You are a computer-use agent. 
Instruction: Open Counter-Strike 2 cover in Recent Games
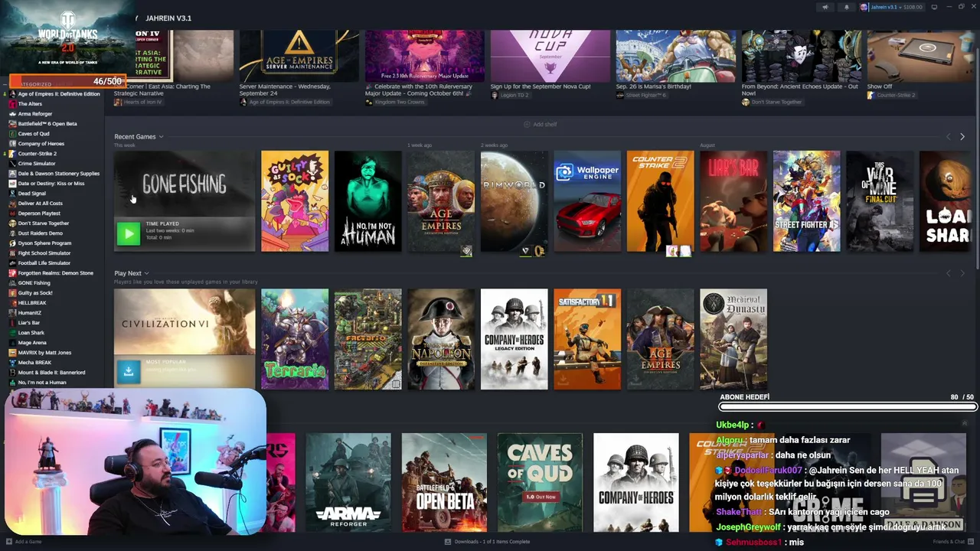coord(660,201)
